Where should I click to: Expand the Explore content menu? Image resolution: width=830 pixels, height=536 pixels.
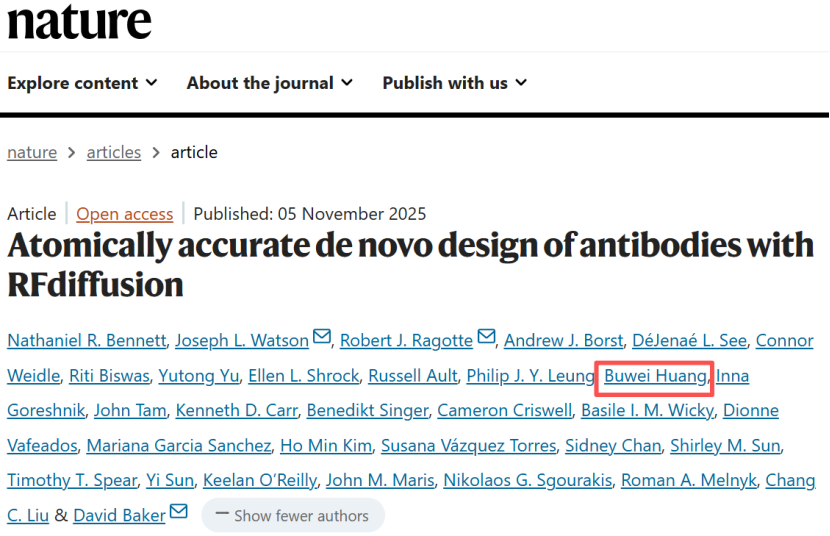tap(82, 83)
